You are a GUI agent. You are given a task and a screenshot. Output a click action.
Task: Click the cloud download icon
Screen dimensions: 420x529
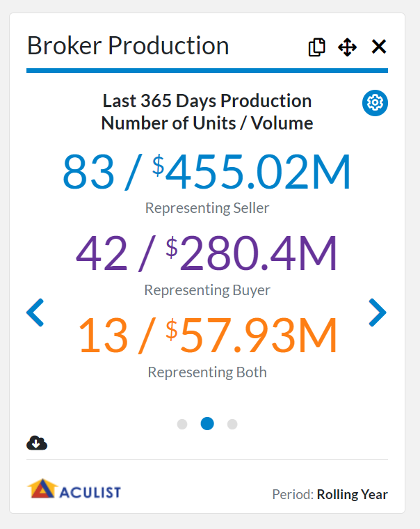click(x=37, y=443)
